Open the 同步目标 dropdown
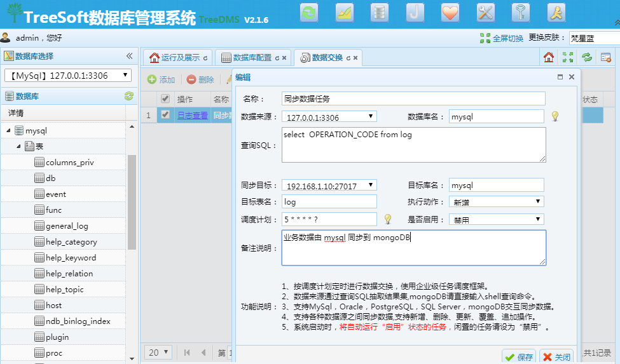Viewport: 620px width, 364px height. (329, 185)
